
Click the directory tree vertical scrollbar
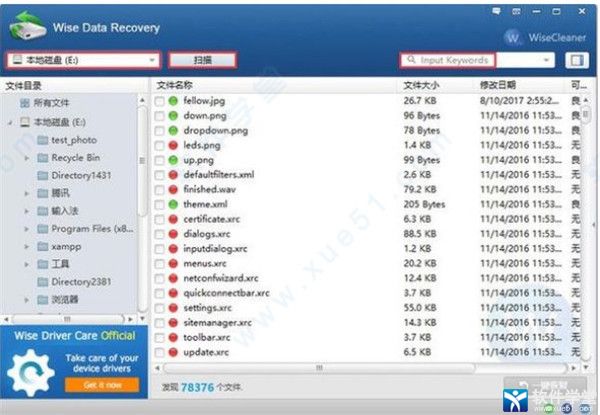tap(142, 161)
